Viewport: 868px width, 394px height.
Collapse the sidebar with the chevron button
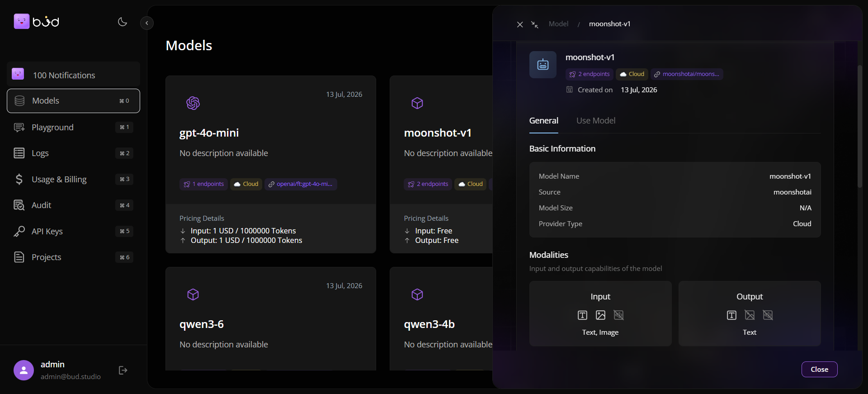pyautogui.click(x=147, y=23)
